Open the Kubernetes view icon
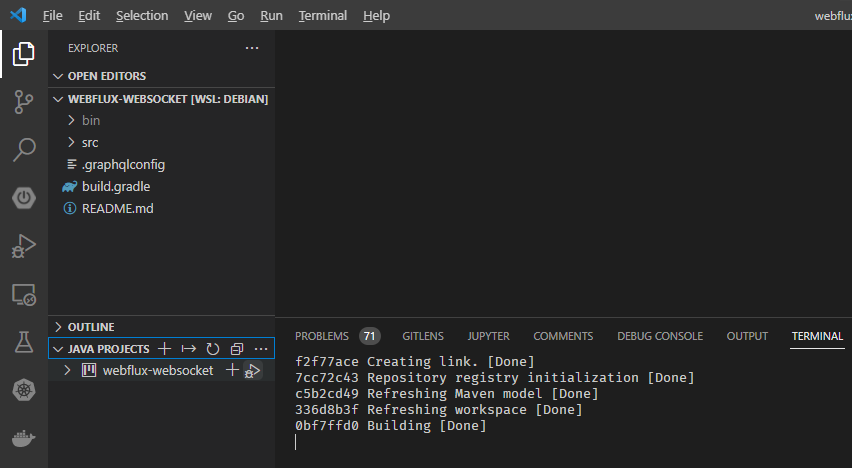Screen dimensions: 852x468 point(23,390)
